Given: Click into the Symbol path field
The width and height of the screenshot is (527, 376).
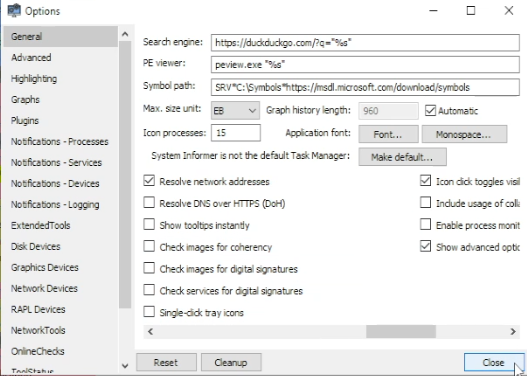Looking at the screenshot, I should pyautogui.click(x=365, y=87).
